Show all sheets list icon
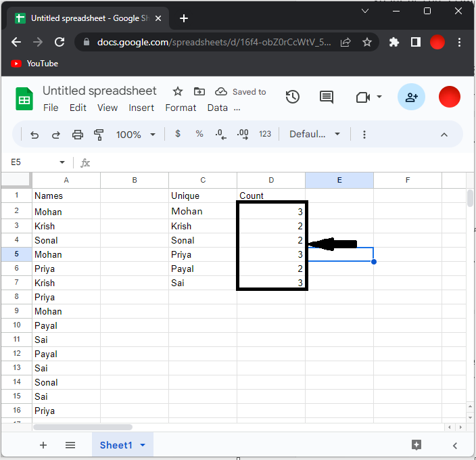This screenshot has width=476, height=460. (70, 445)
